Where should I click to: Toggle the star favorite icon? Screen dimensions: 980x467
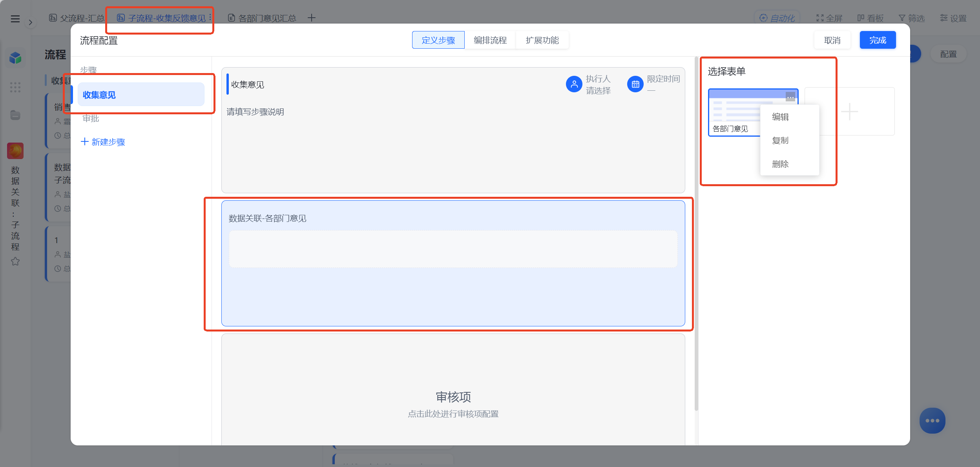(x=15, y=261)
